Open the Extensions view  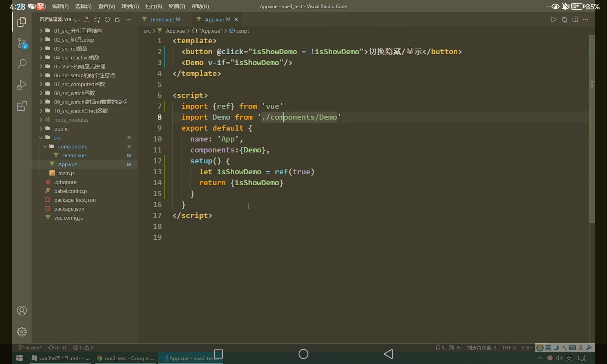(x=22, y=106)
